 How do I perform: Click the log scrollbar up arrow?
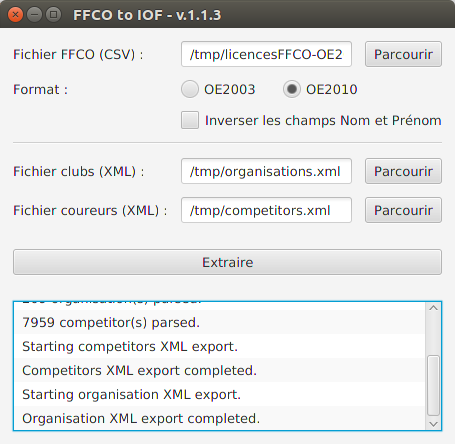pos(433,308)
